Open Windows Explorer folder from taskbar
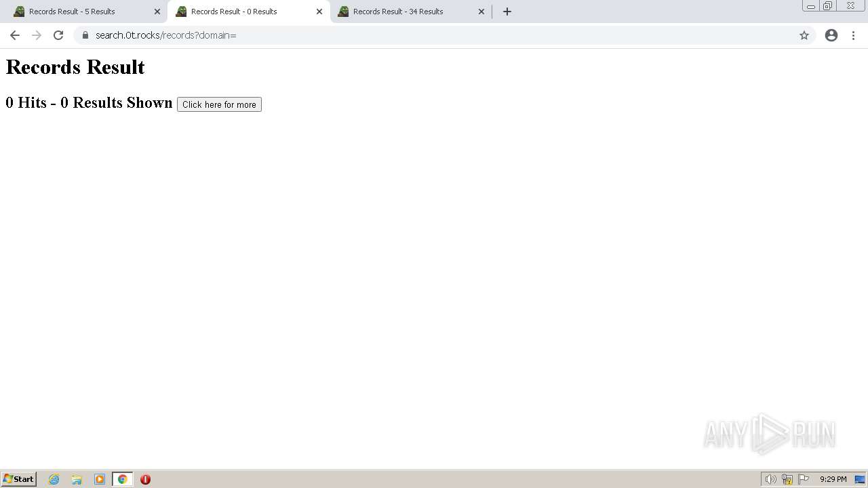 pyautogui.click(x=77, y=479)
